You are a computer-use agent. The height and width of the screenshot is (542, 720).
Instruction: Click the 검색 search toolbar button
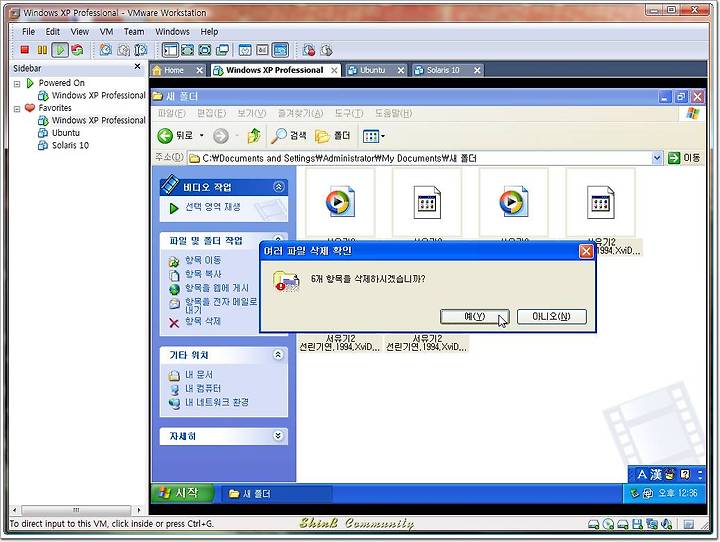[x=288, y=136]
